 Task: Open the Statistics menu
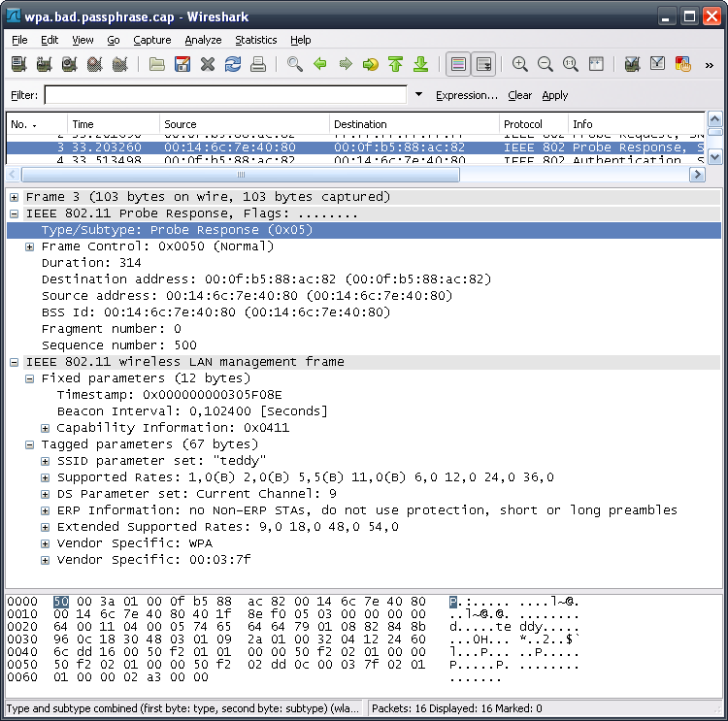click(255, 40)
